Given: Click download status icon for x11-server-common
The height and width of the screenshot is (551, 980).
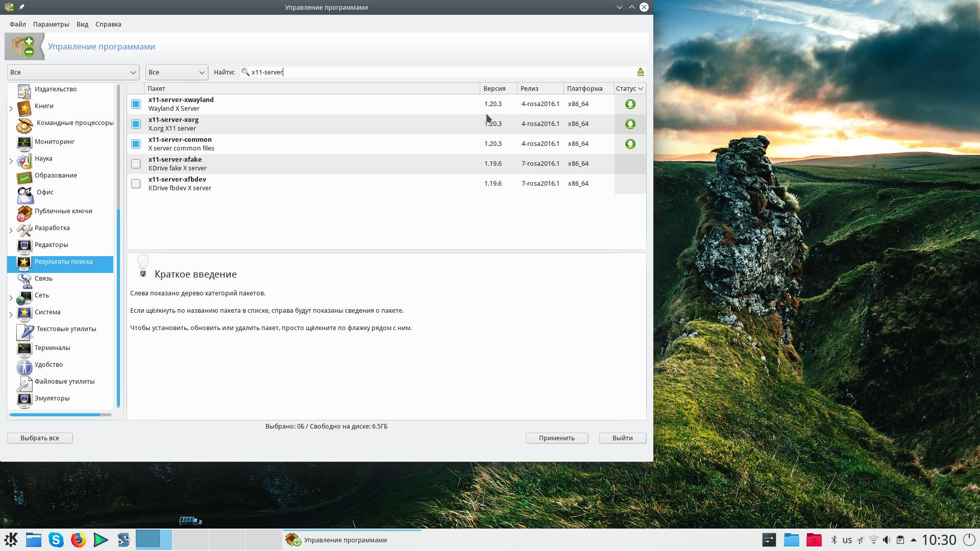Looking at the screenshot, I should click(630, 144).
